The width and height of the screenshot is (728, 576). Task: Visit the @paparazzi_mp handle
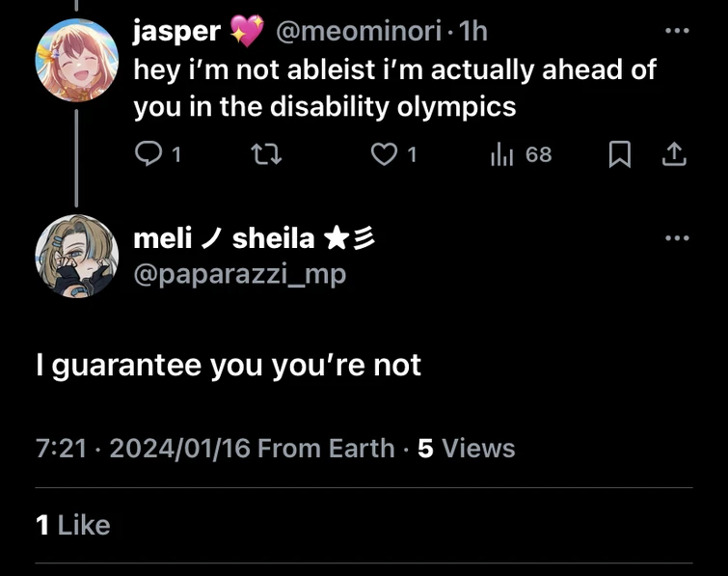point(239,274)
